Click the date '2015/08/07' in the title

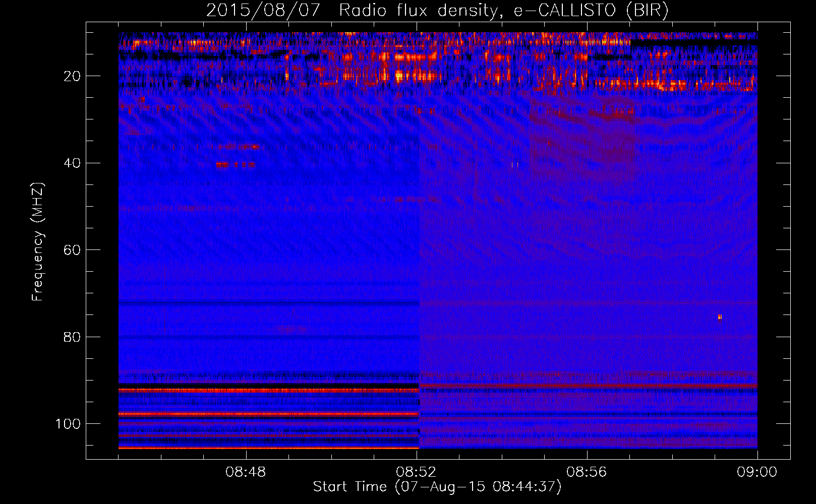point(263,11)
